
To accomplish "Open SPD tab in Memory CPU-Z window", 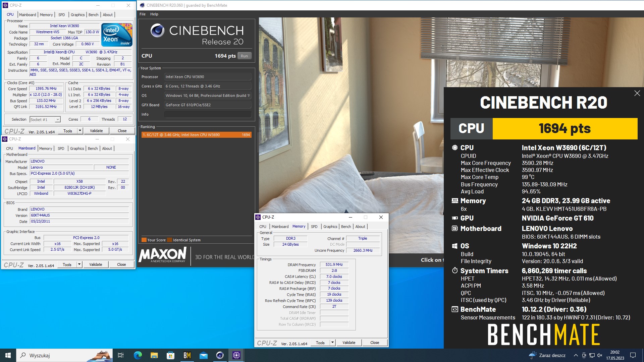I will pyautogui.click(x=314, y=227).
